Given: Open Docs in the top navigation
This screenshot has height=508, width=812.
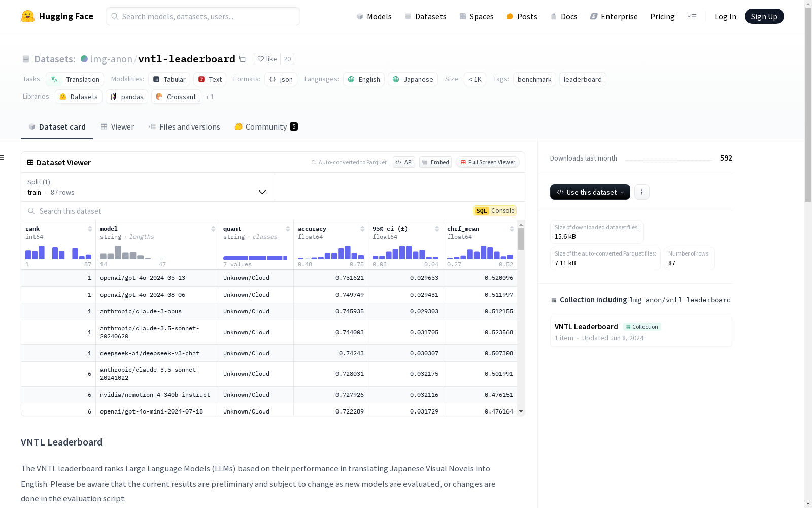Looking at the screenshot, I should tap(564, 16).
